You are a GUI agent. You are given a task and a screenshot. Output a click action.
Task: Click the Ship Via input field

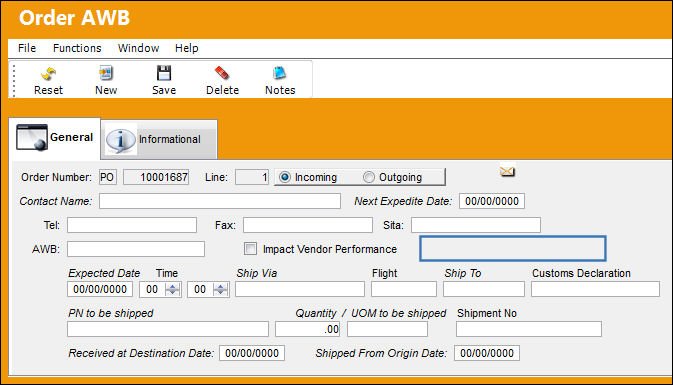pyautogui.click(x=300, y=289)
